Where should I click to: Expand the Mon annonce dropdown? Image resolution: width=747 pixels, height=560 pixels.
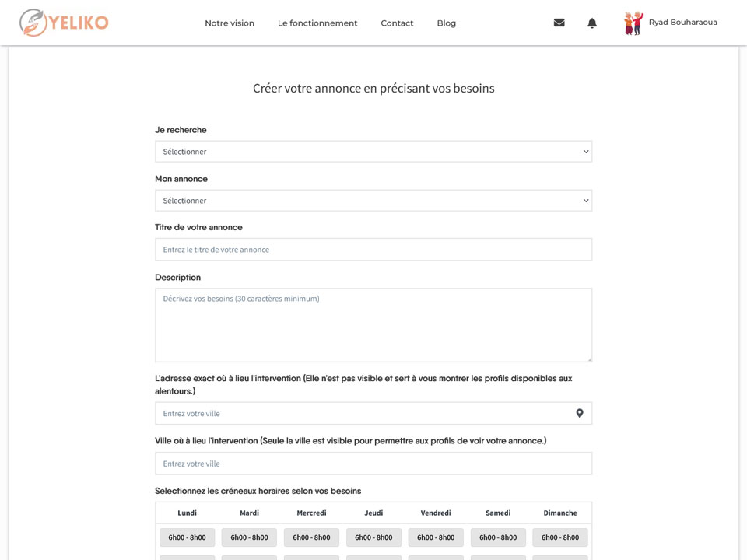(373, 201)
